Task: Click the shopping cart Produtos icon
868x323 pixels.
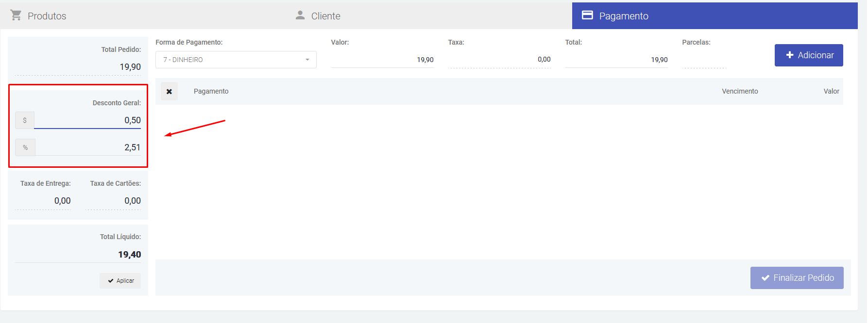Action: coord(16,16)
